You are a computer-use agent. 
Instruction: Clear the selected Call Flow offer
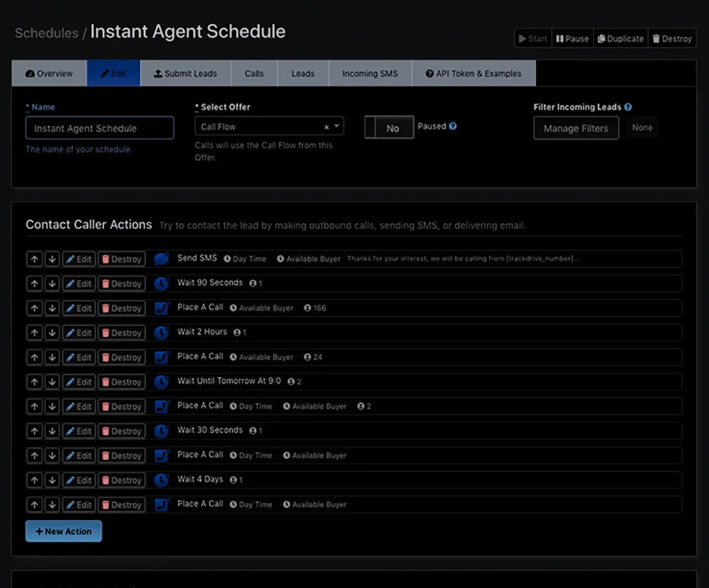pyautogui.click(x=326, y=127)
